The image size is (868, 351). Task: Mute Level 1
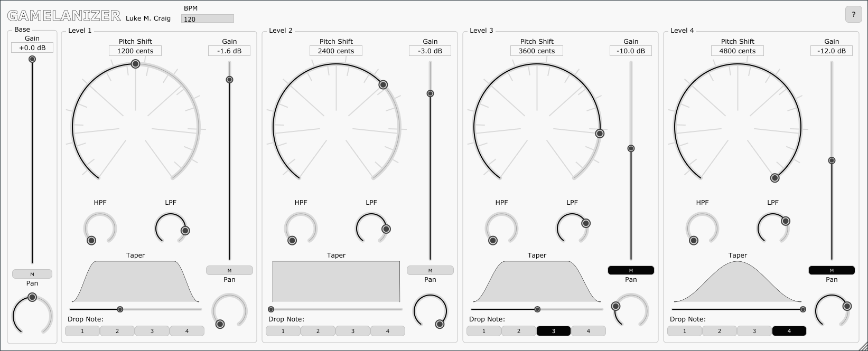click(229, 270)
